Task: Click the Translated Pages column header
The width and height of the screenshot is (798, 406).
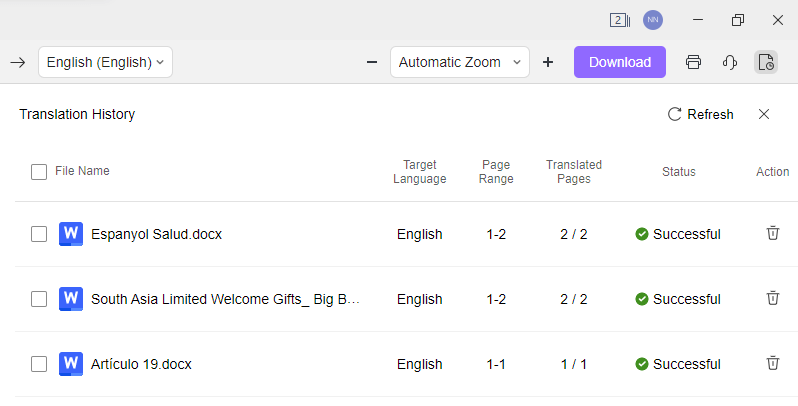Action: coord(574,172)
